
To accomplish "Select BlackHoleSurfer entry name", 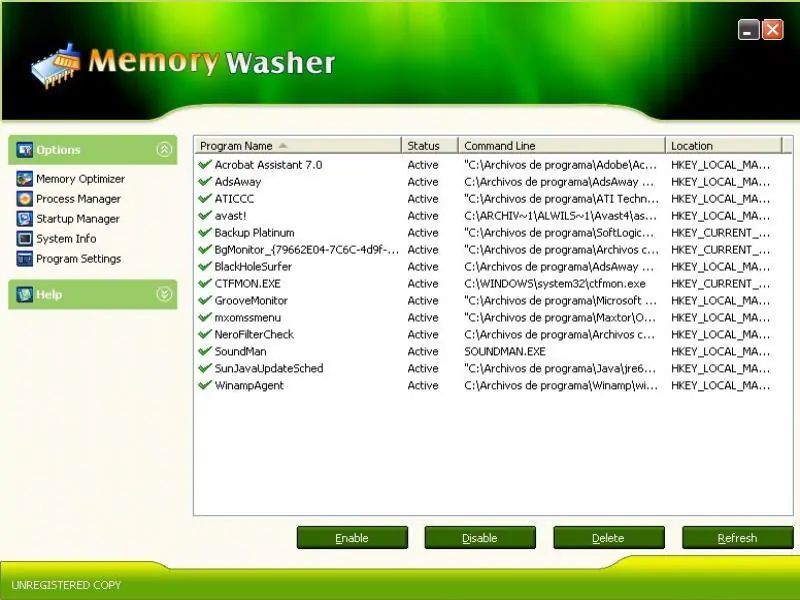I will 253,266.
